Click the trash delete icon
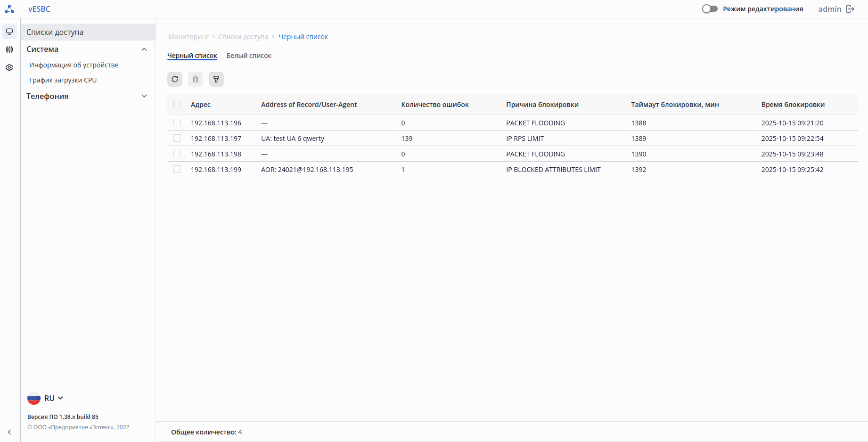The image size is (868, 442). click(196, 79)
